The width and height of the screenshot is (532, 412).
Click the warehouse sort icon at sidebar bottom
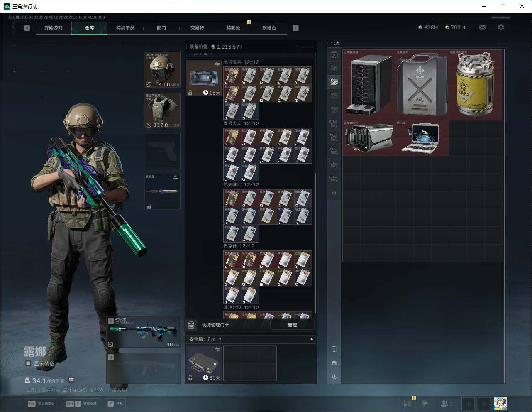[x=334, y=377]
